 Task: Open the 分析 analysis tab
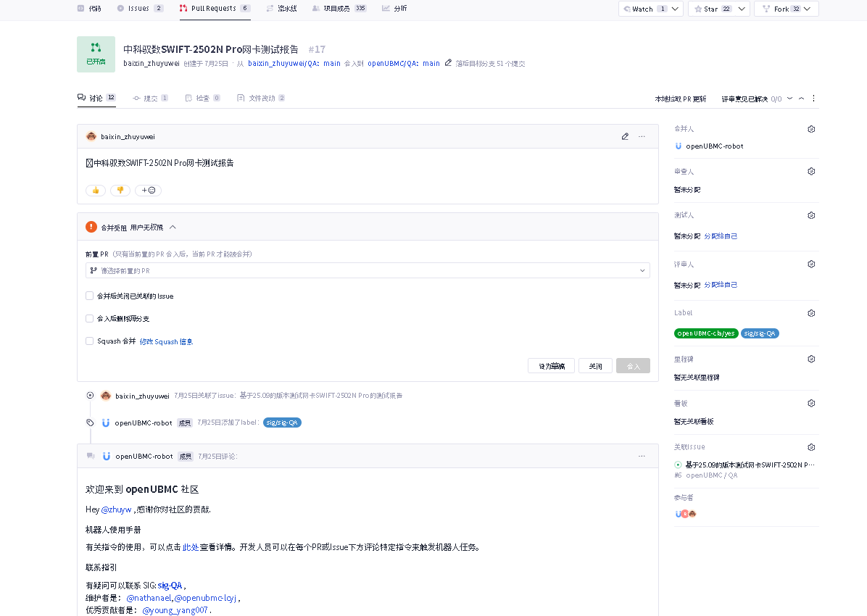(394, 8)
